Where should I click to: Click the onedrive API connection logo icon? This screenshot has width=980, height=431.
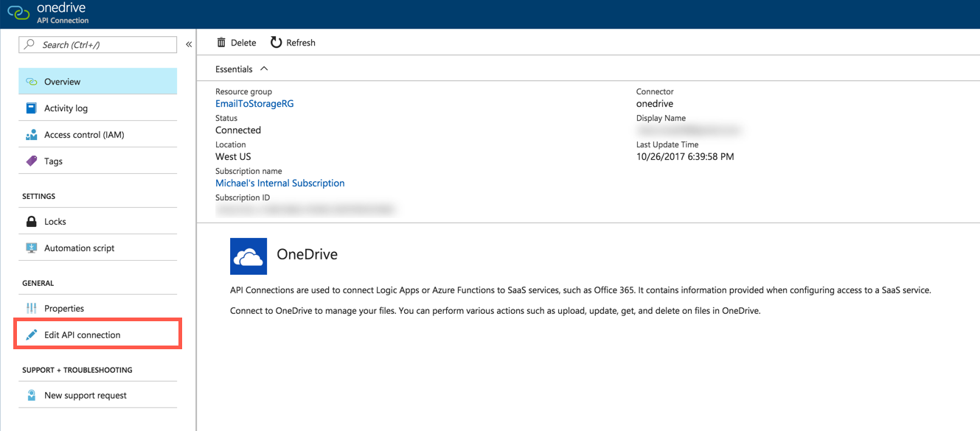point(19,13)
